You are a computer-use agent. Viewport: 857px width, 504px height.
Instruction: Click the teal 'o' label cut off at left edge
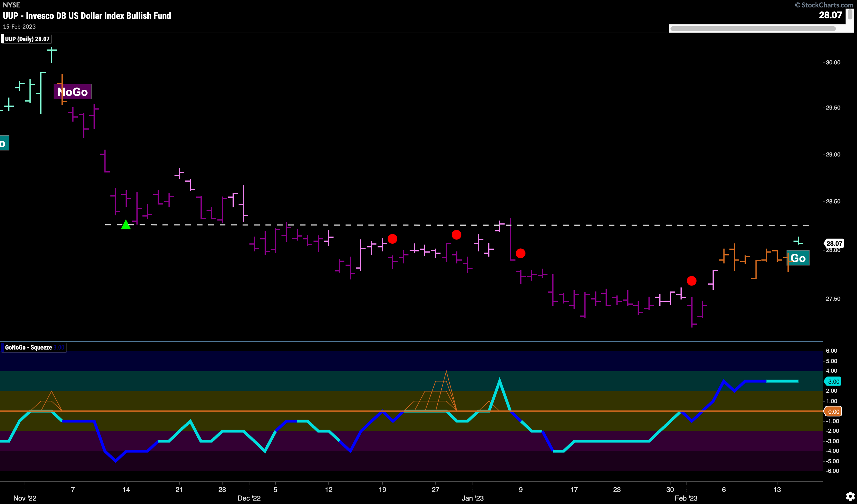(4, 143)
